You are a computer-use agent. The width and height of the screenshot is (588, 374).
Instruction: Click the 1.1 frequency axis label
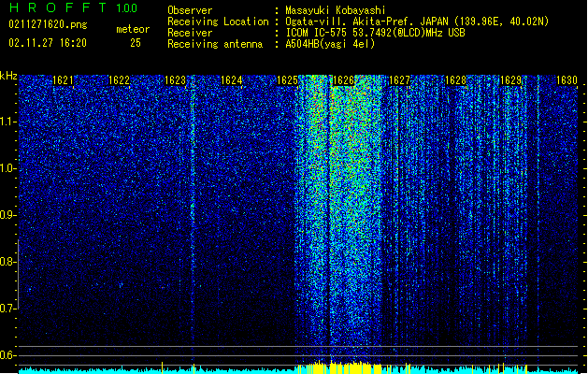click(7, 122)
